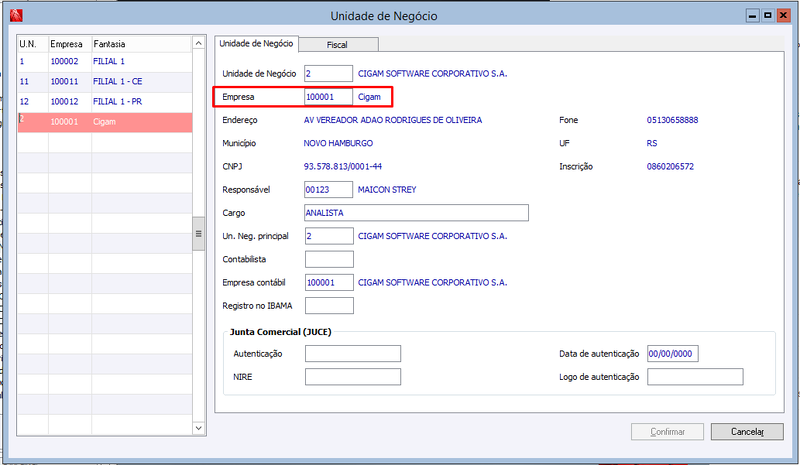This screenshot has width=800, height=465.
Task: Click empresa cell 100012 in list
Action: pos(64,102)
